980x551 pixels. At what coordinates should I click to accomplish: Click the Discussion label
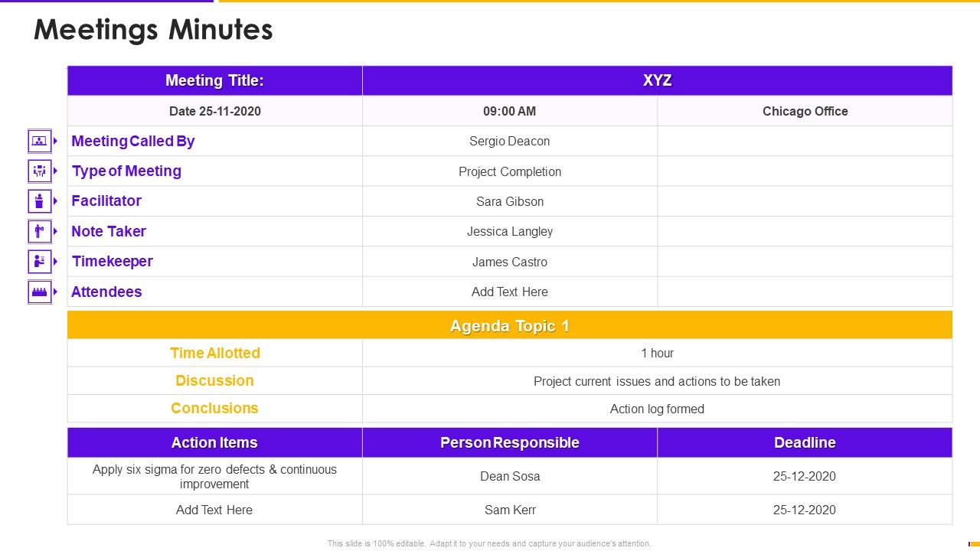pyautogui.click(x=215, y=380)
